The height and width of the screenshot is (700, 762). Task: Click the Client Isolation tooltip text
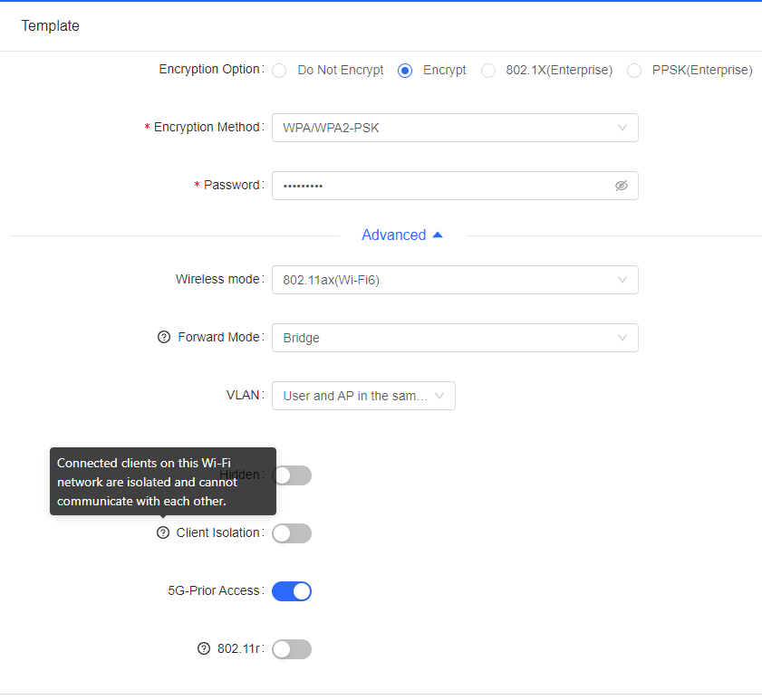coord(148,481)
